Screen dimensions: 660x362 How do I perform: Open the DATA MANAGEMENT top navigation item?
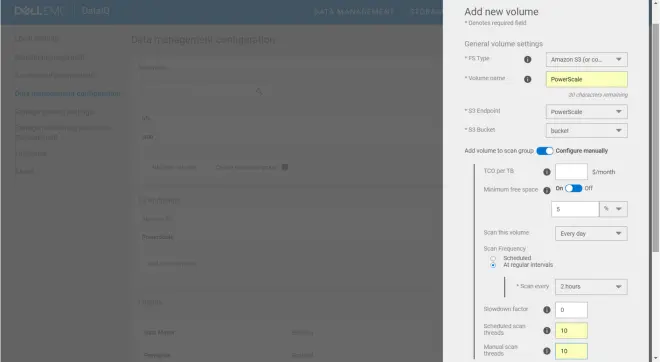(x=354, y=12)
